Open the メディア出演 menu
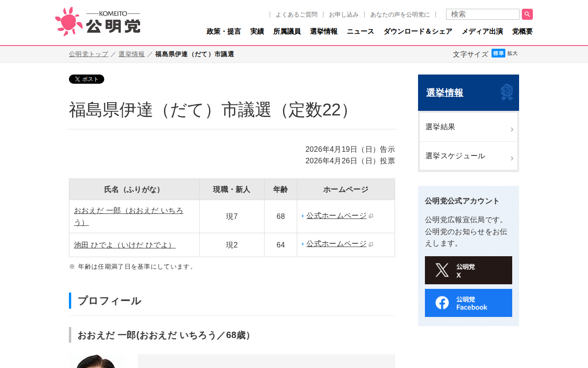 pyautogui.click(x=482, y=31)
